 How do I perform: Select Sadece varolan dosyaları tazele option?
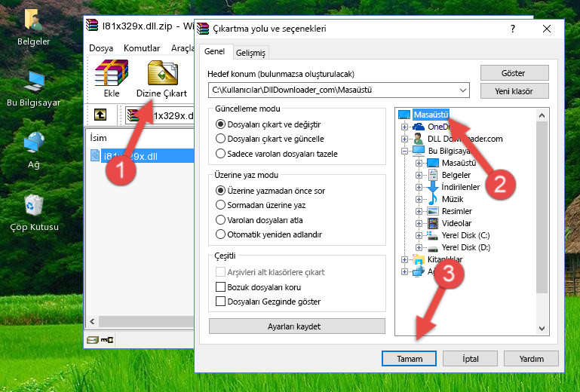coord(220,154)
